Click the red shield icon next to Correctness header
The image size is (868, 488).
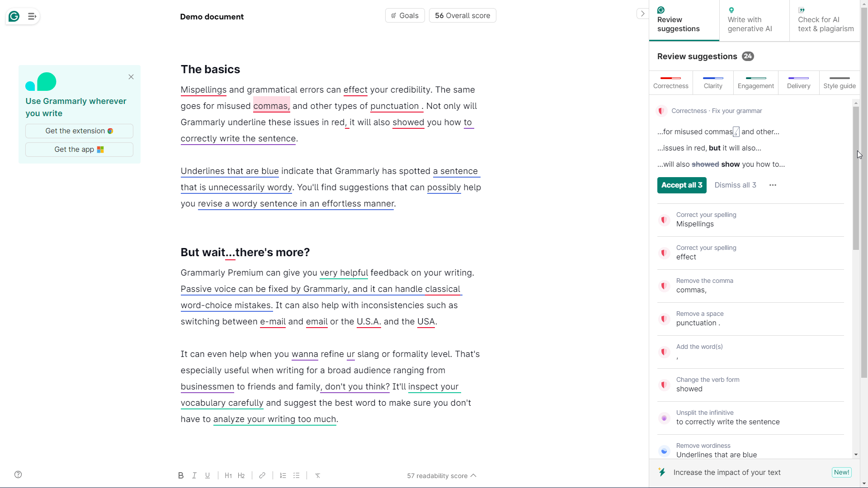(x=661, y=111)
